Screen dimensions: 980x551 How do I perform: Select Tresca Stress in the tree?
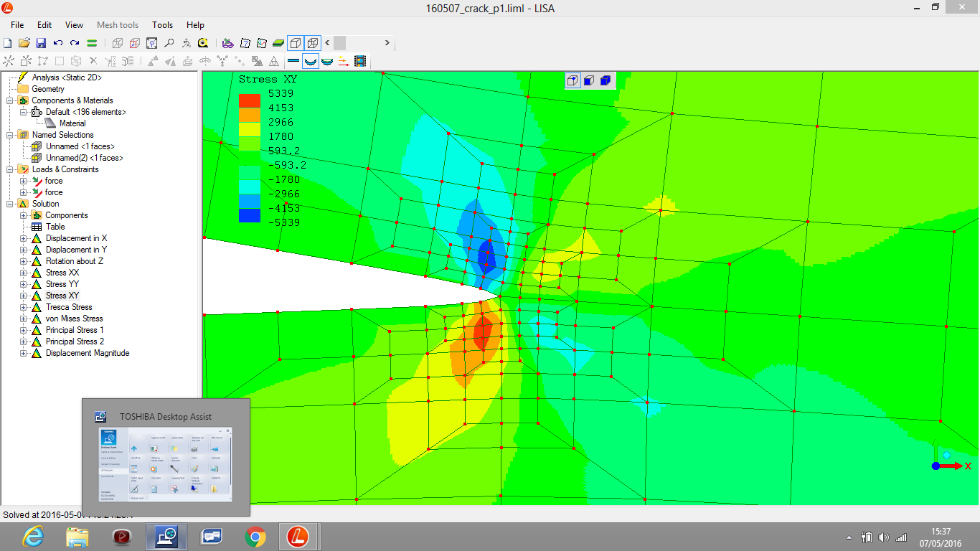click(69, 307)
